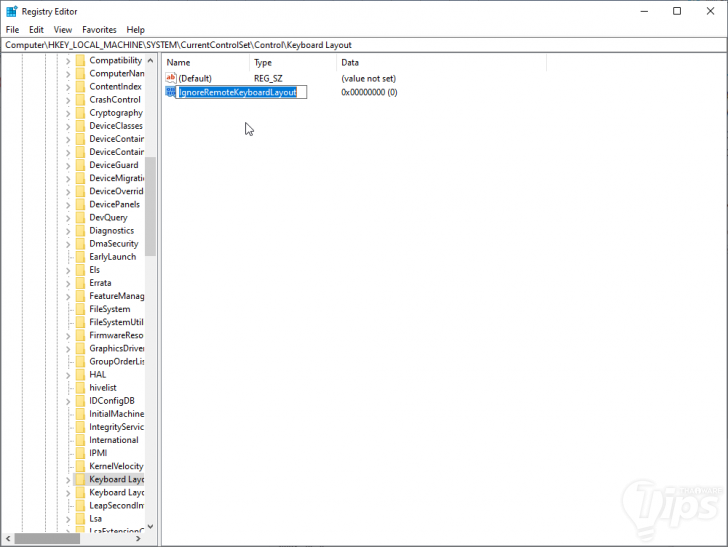The width and height of the screenshot is (728, 547).
Task: Select the LeapSecondInformation tree key
Action: point(117,505)
